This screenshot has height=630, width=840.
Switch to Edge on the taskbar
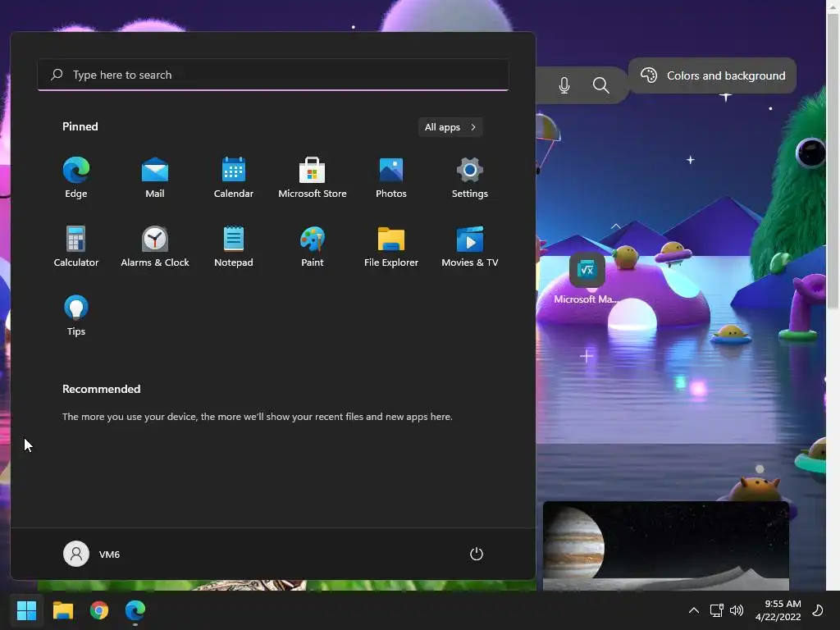click(135, 610)
